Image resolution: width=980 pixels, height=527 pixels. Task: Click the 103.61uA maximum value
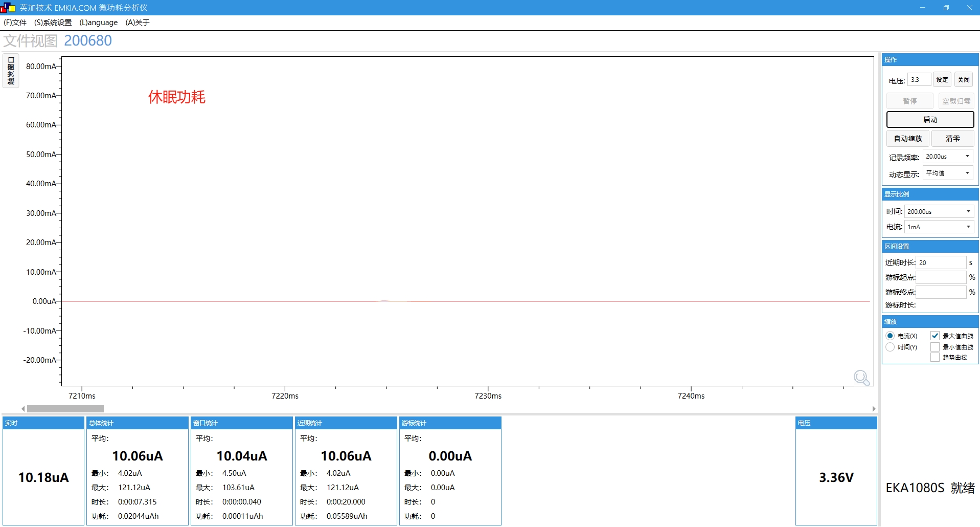click(238, 488)
